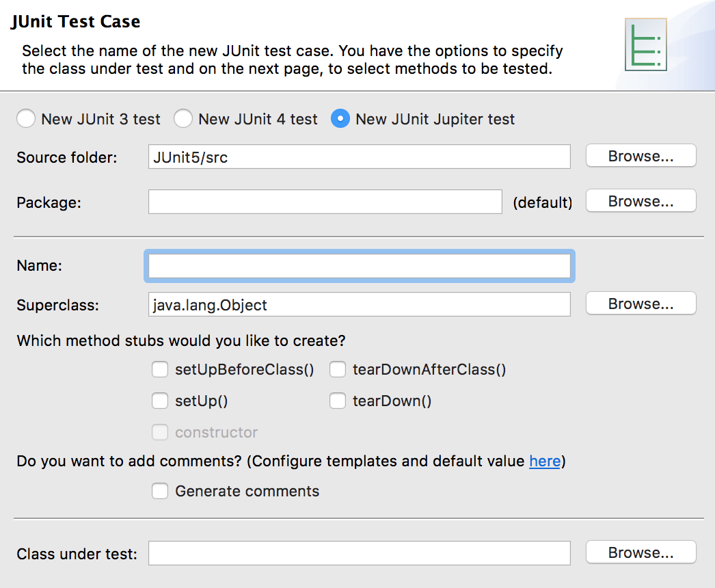Check the tearDown() method stub
The width and height of the screenshot is (715, 588).
[338, 401]
